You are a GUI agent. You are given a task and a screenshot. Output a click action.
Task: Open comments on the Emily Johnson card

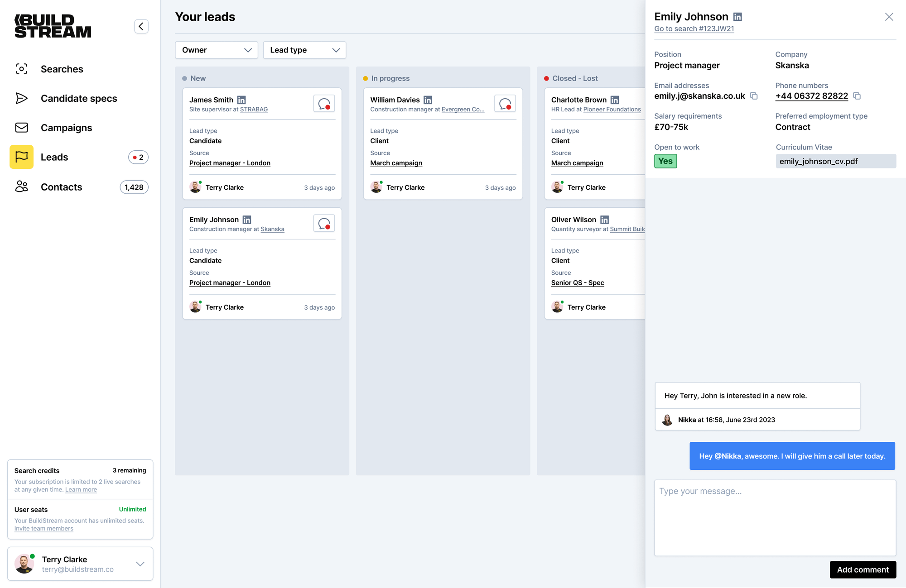(x=324, y=223)
